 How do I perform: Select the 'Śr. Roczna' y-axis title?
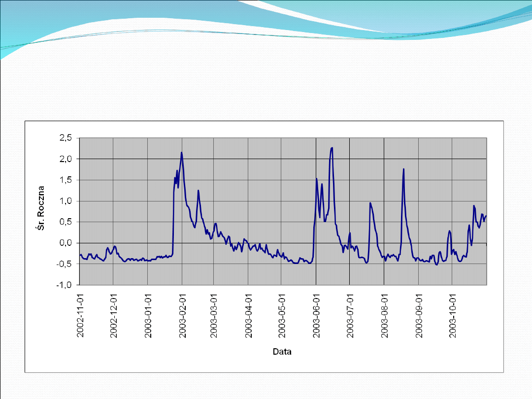[41, 208]
